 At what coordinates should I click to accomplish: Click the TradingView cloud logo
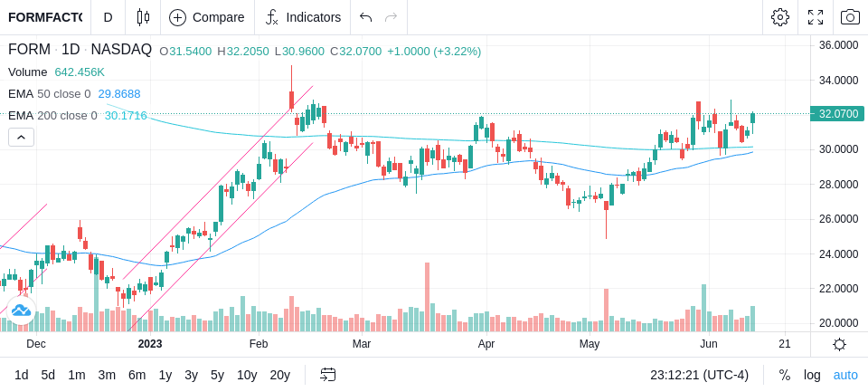tap(21, 311)
